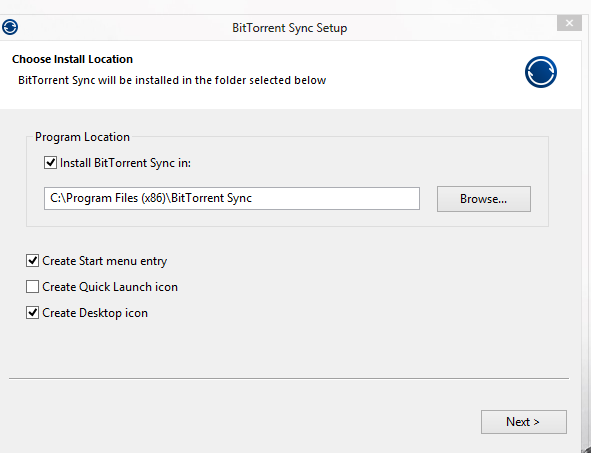The image size is (591, 453).
Task: Uncheck the Install BitTorrent Sync in checkbox
Action: 51,163
